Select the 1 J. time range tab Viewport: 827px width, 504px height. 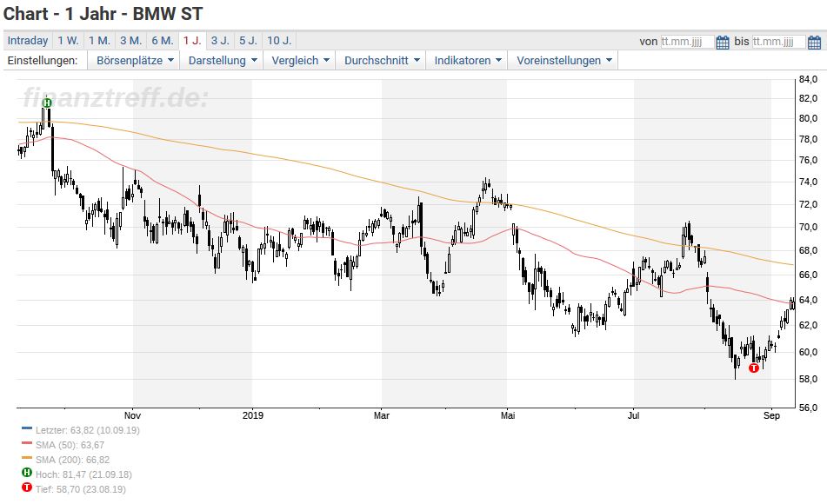(x=192, y=41)
